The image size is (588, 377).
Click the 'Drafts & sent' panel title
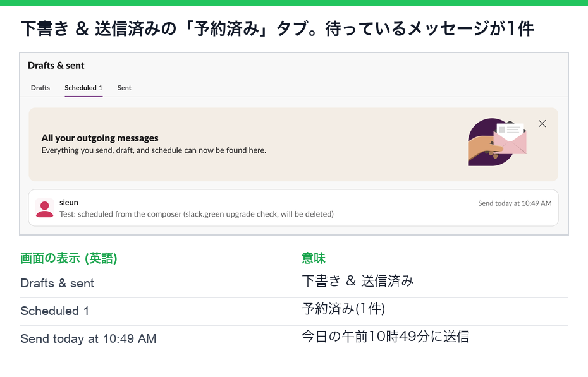[56, 66]
